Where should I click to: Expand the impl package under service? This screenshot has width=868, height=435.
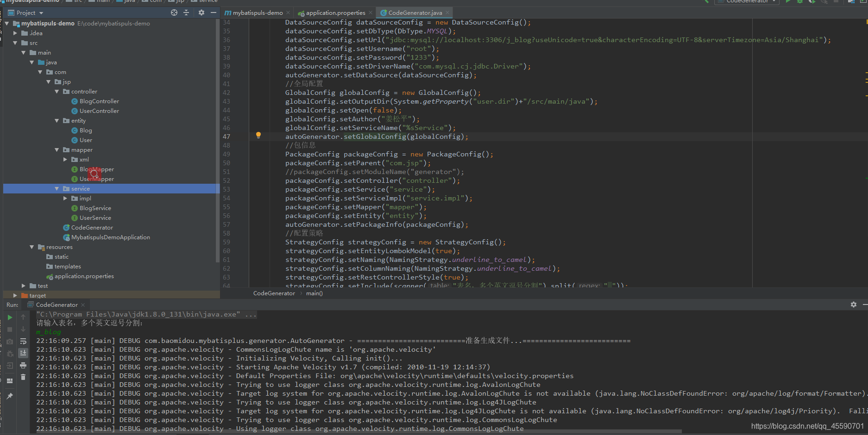tap(65, 198)
